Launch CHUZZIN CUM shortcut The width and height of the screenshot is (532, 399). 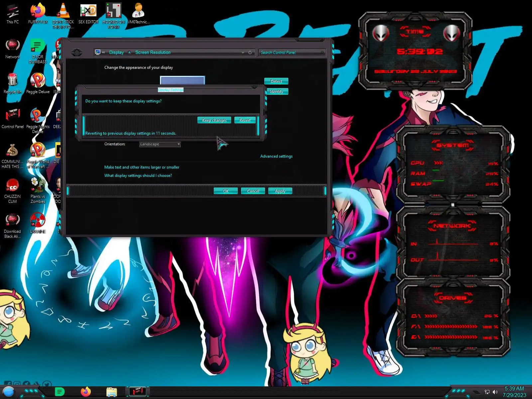click(13, 191)
